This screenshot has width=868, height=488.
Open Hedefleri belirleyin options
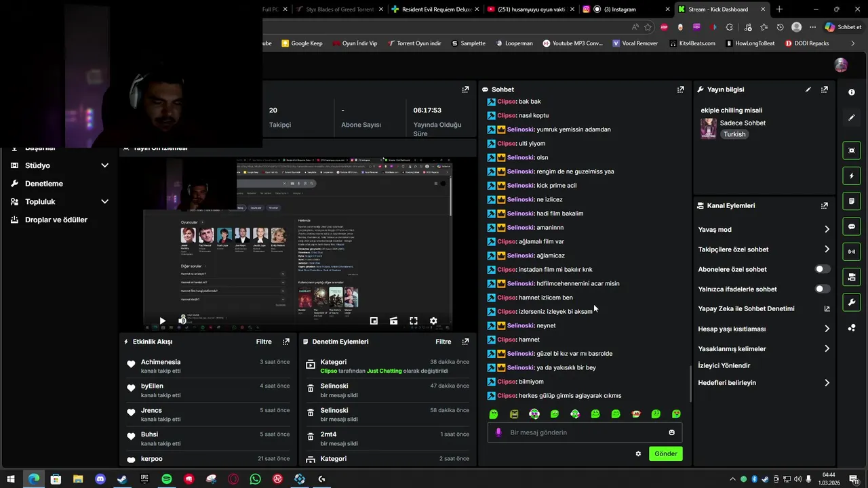[764, 382]
